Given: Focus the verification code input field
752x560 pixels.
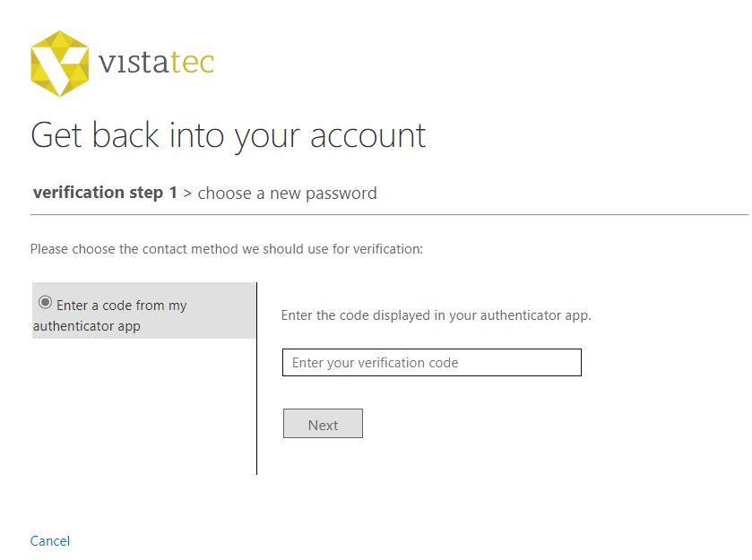Looking at the screenshot, I should click(x=432, y=363).
